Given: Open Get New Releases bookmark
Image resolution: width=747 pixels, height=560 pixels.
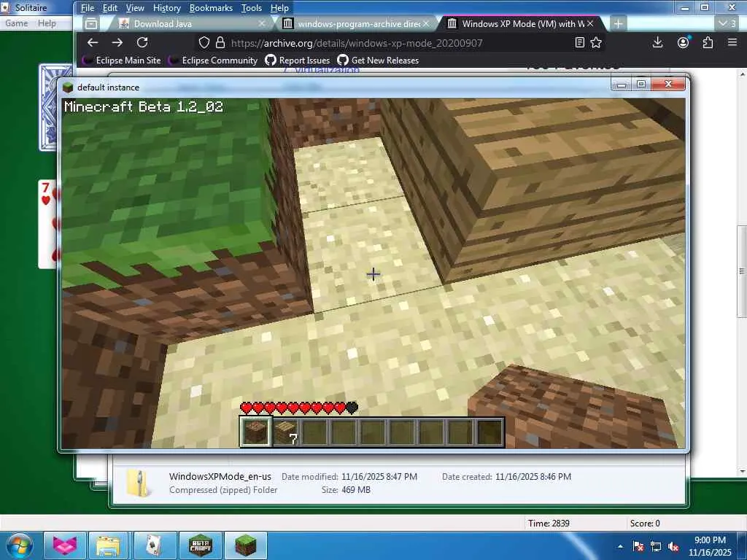Looking at the screenshot, I should [x=379, y=60].
